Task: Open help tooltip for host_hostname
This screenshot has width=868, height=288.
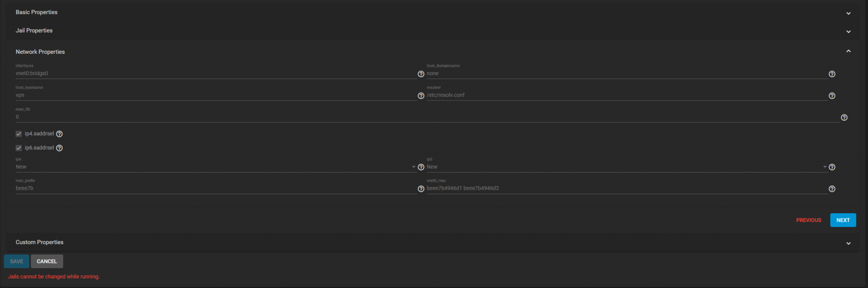Action: point(421,96)
